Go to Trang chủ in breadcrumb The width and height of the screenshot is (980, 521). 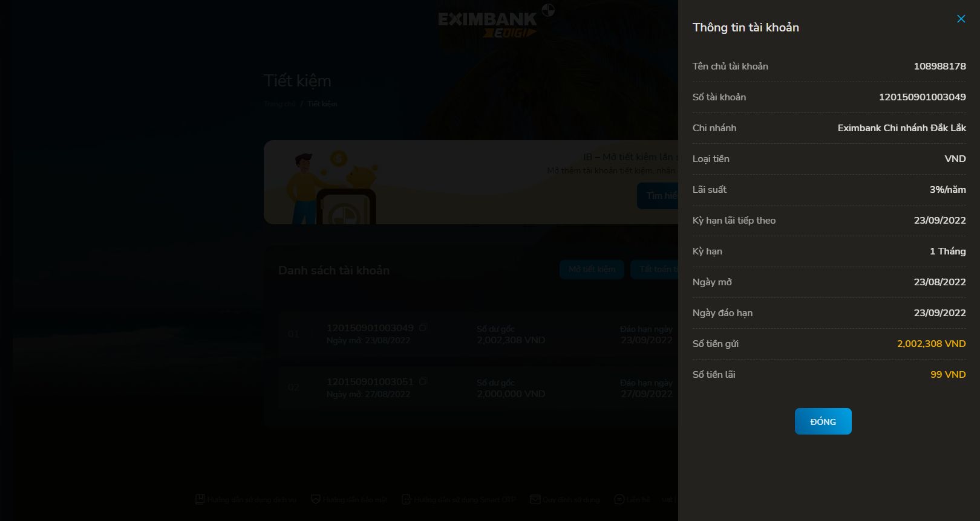click(x=279, y=104)
